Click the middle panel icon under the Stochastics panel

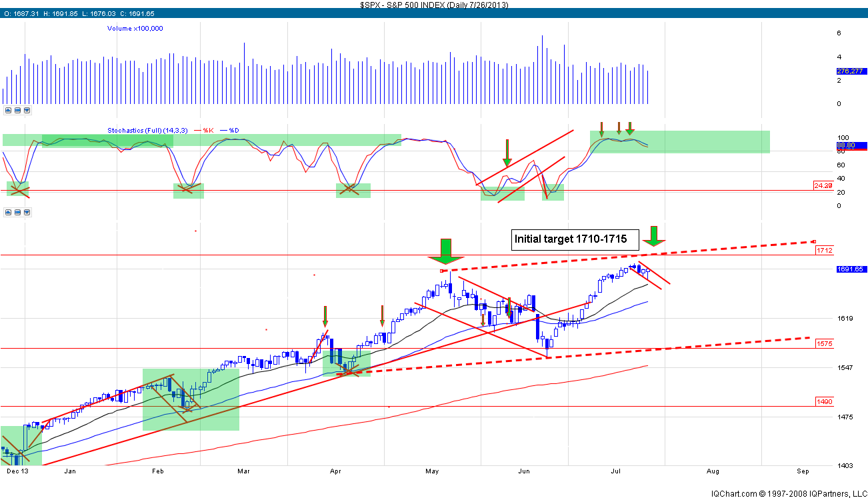17,213
